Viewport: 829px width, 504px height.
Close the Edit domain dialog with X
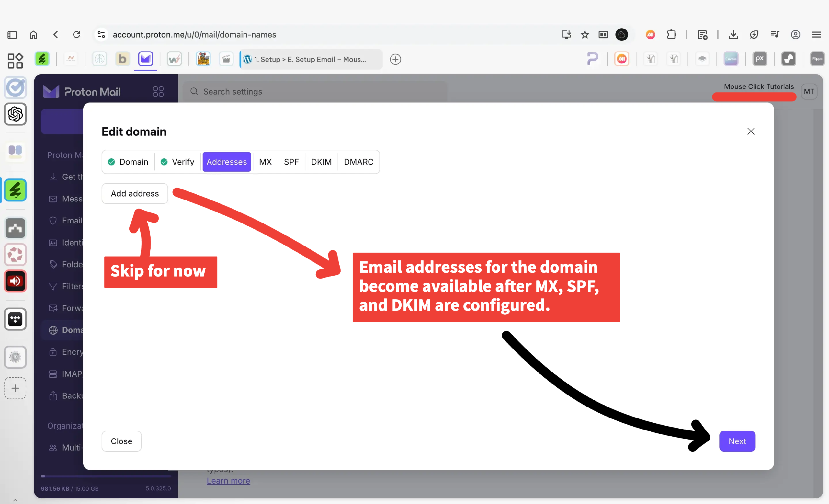click(751, 132)
